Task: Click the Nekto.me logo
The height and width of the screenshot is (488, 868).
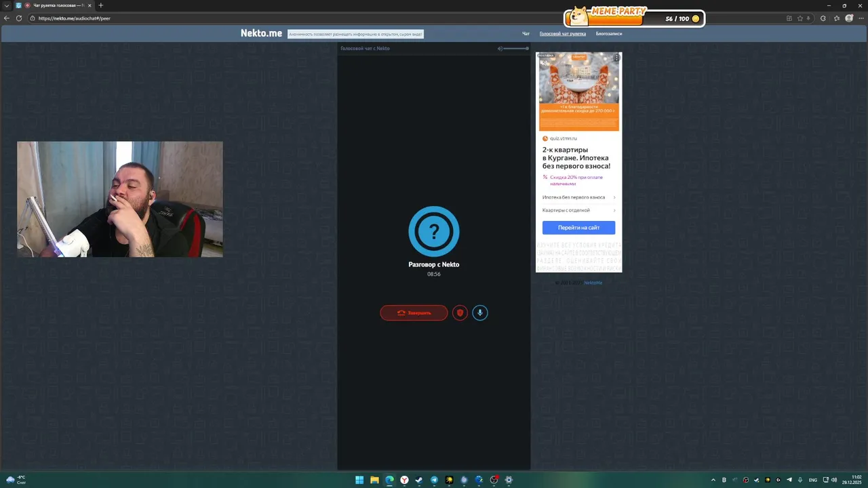Action: pyautogui.click(x=261, y=33)
